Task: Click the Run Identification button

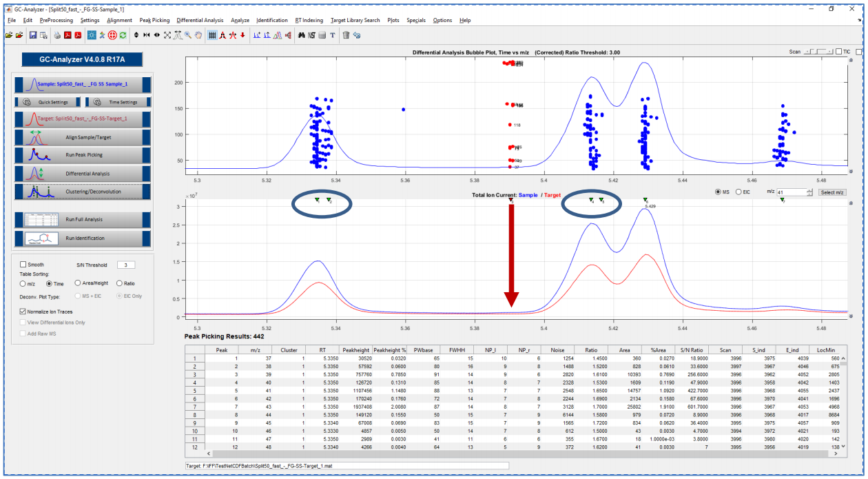Action: pos(83,238)
